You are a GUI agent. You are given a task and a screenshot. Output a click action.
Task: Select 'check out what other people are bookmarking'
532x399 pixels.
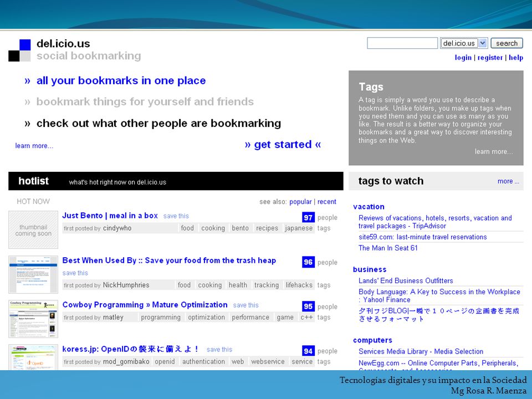point(158,123)
